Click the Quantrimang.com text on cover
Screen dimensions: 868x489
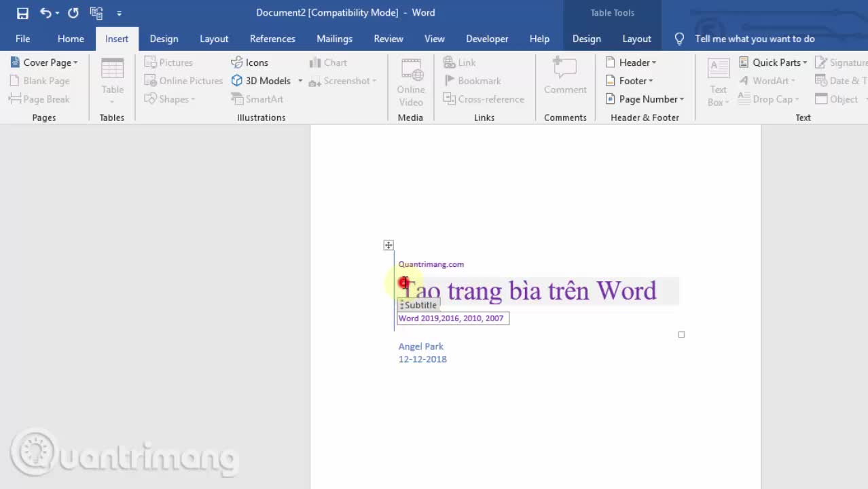point(431,264)
